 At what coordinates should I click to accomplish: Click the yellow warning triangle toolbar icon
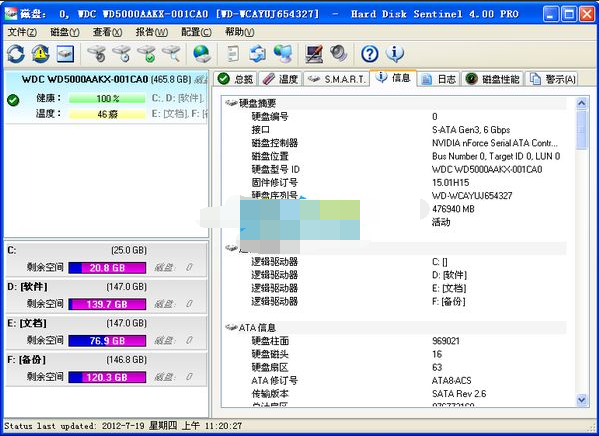point(40,54)
